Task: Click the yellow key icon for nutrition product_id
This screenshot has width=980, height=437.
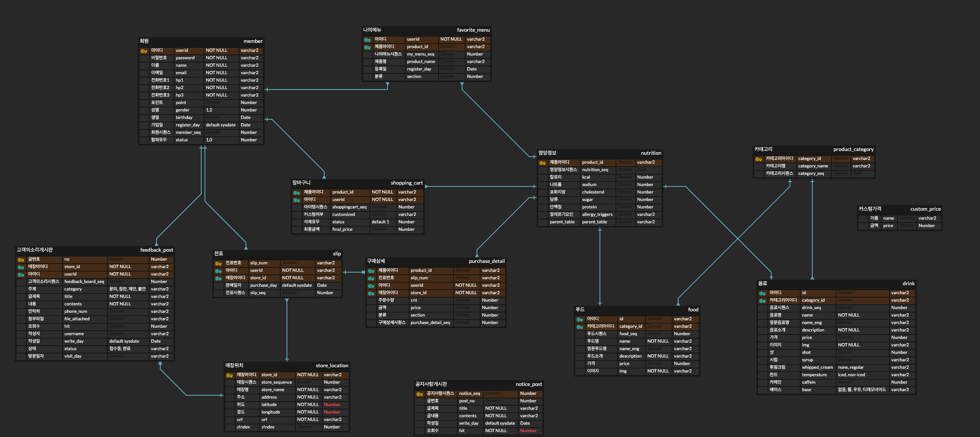Action: pos(543,163)
